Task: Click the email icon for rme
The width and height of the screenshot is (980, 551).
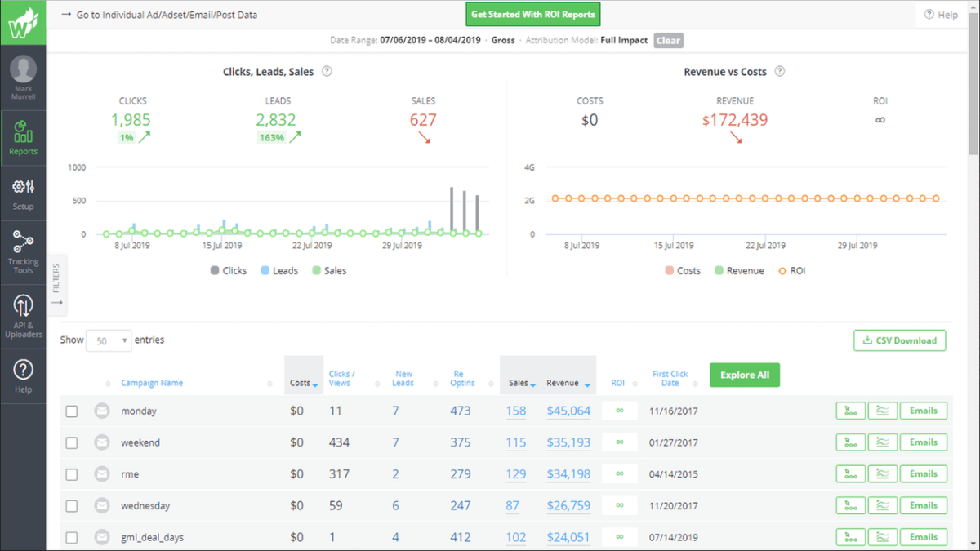Action: click(102, 473)
